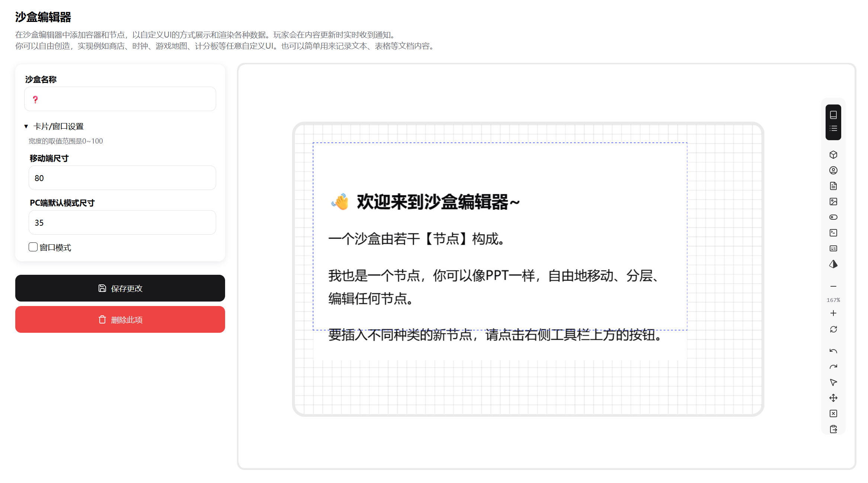Insert the pyramid shape node
The width and height of the screenshot is (868, 483).
click(833, 264)
